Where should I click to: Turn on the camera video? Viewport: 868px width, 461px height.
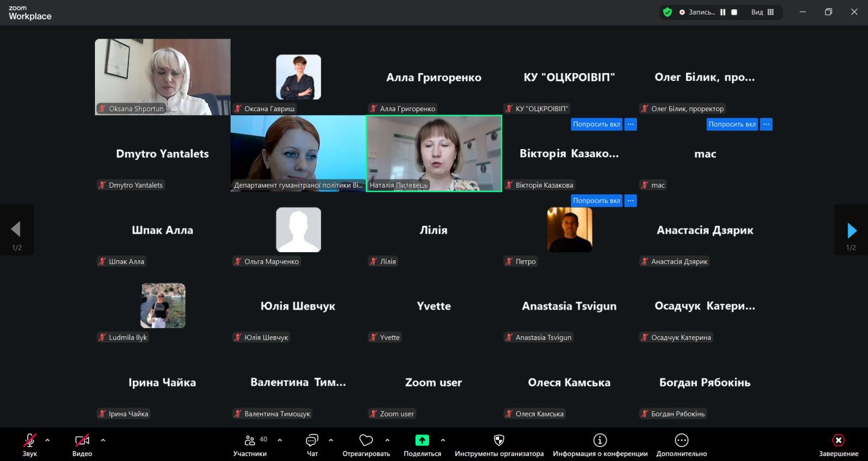pos(82,440)
